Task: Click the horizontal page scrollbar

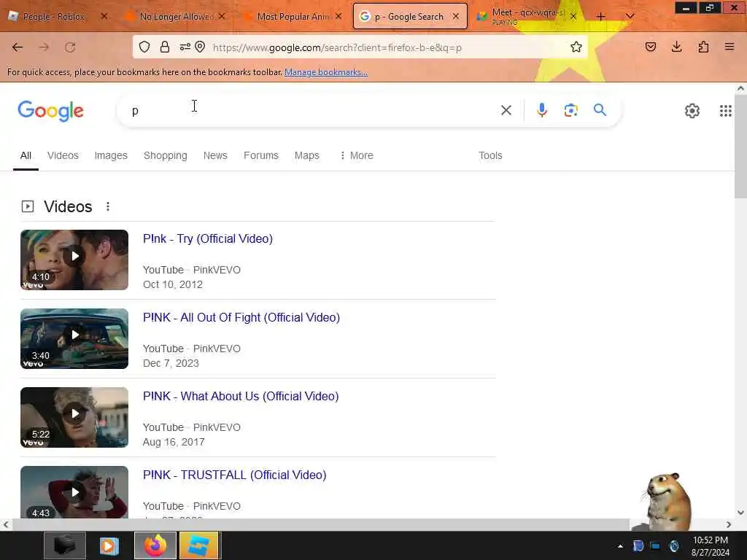Action: point(321,524)
